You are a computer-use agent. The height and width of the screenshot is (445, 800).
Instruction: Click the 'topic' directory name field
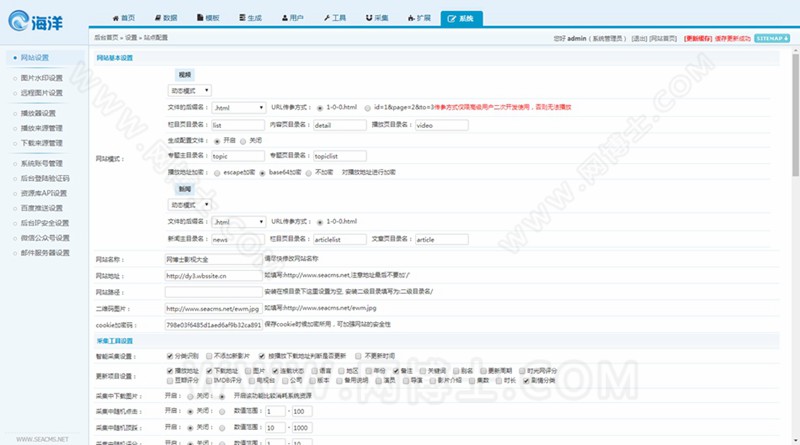pos(238,156)
